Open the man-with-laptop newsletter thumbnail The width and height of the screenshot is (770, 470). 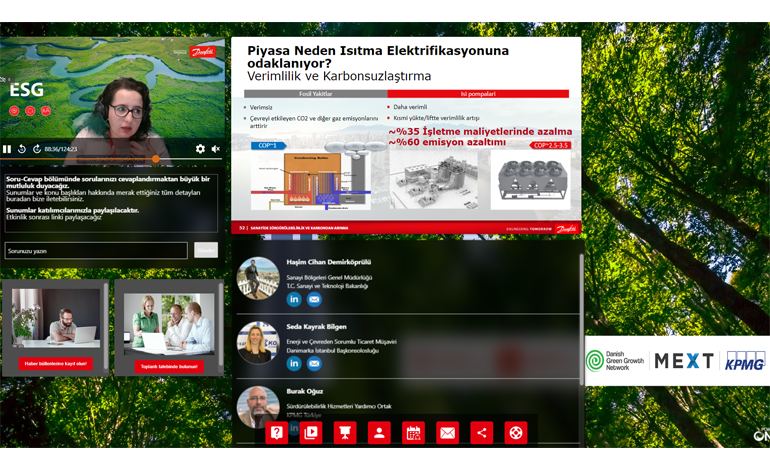[55, 318]
